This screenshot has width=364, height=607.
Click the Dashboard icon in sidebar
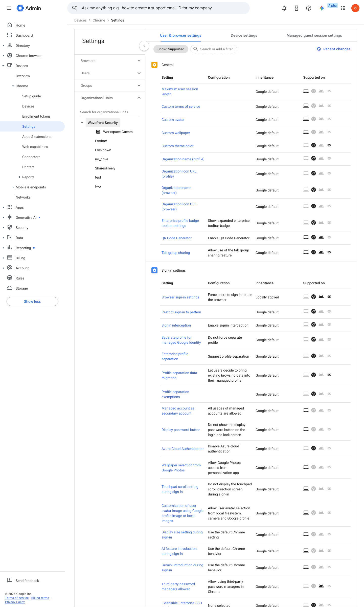pos(10,35)
